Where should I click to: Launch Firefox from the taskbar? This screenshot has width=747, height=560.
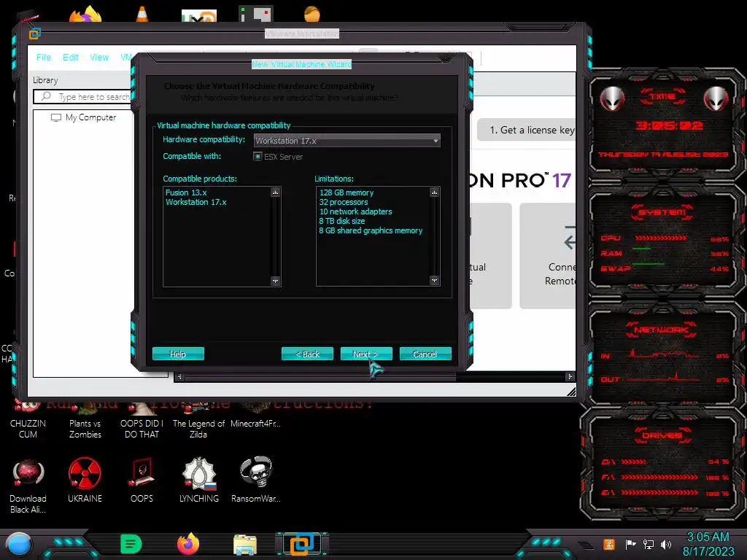(188, 544)
